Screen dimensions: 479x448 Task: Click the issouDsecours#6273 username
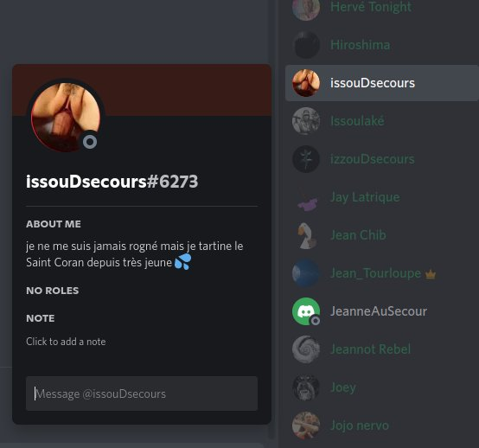point(112,182)
